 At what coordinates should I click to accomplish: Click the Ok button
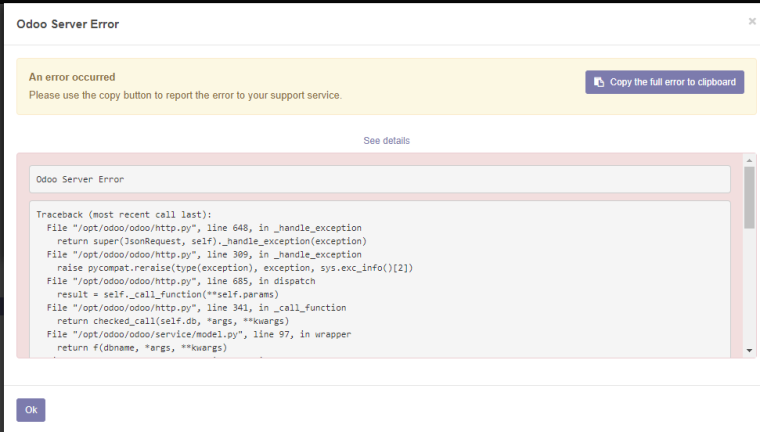point(31,410)
